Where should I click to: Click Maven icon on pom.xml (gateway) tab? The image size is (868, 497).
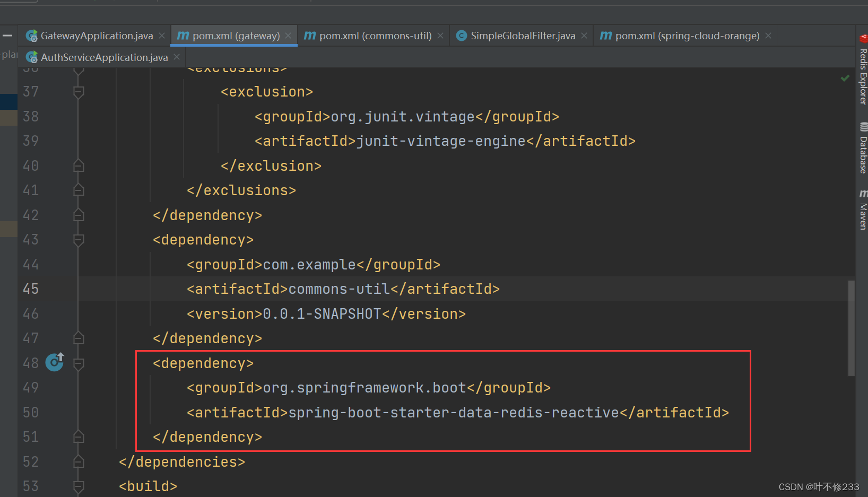(x=183, y=36)
